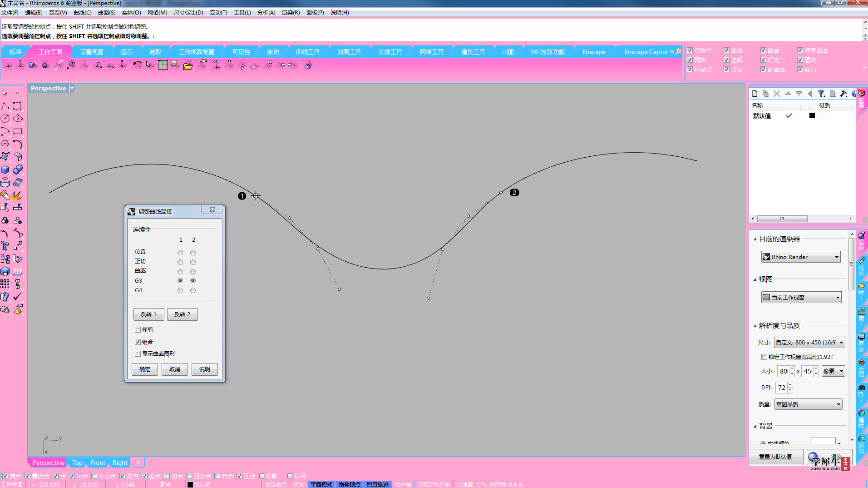868x488 pixels.
Task: Toggle 平面模式 in status bar
Action: point(321,484)
